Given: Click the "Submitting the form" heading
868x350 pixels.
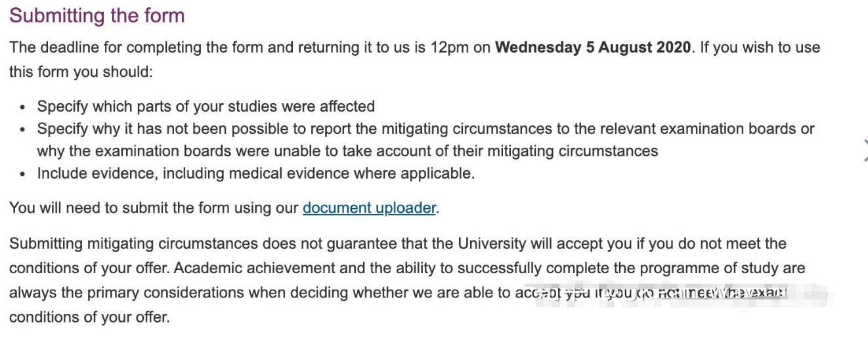Looking at the screenshot, I should pos(97,16).
